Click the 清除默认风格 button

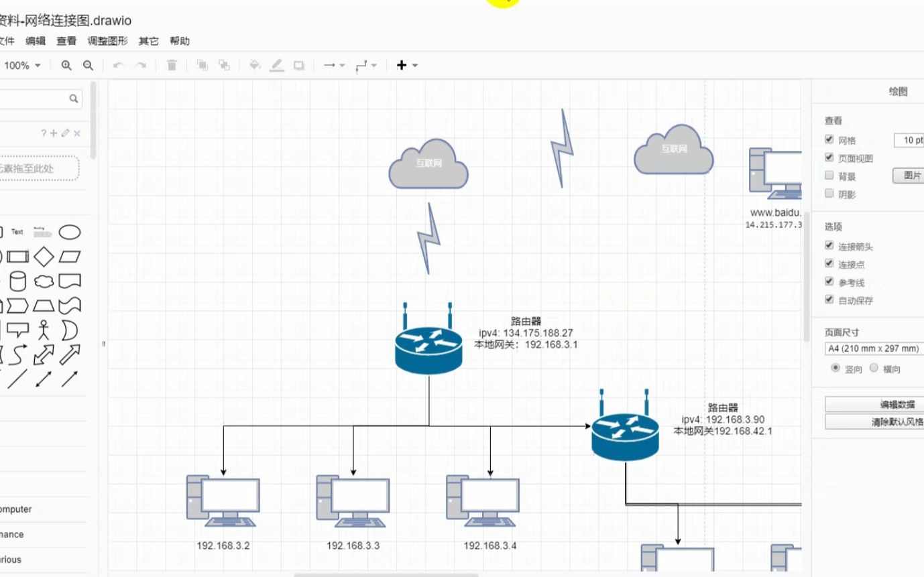tap(874, 422)
